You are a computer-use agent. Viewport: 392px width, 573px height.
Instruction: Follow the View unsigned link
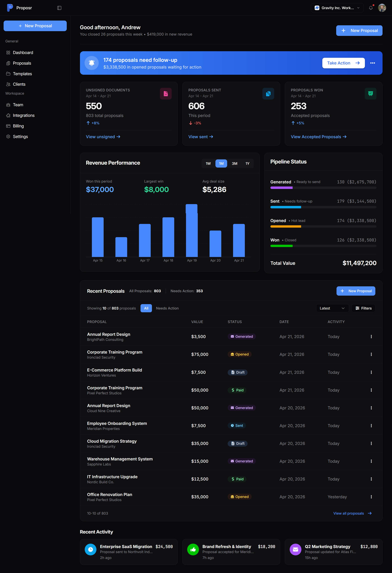[103, 137]
